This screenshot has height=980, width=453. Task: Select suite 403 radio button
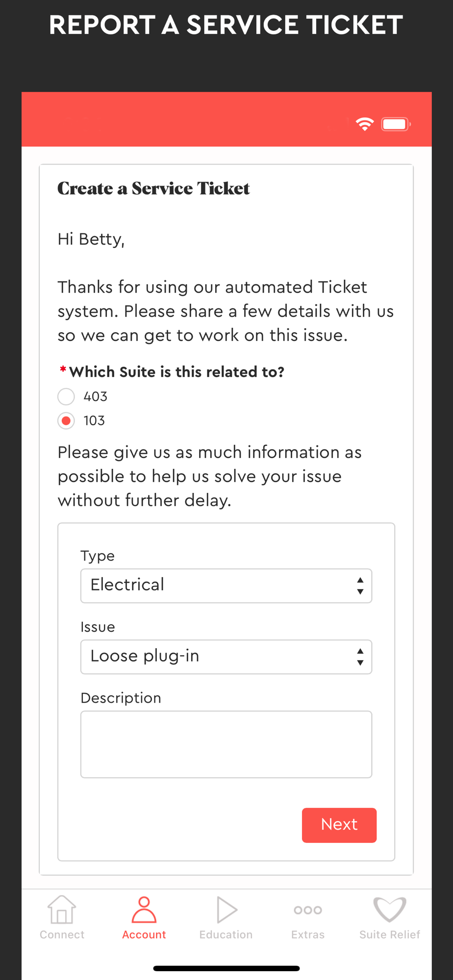click(66, 396)
